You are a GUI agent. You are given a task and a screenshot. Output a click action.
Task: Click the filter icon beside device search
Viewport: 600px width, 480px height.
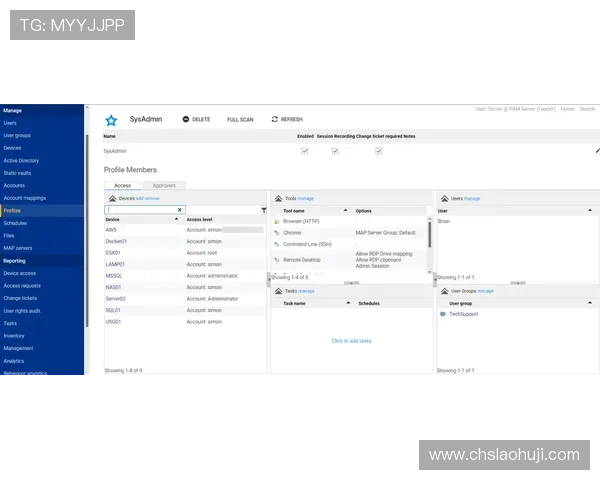tap(264, 210)
